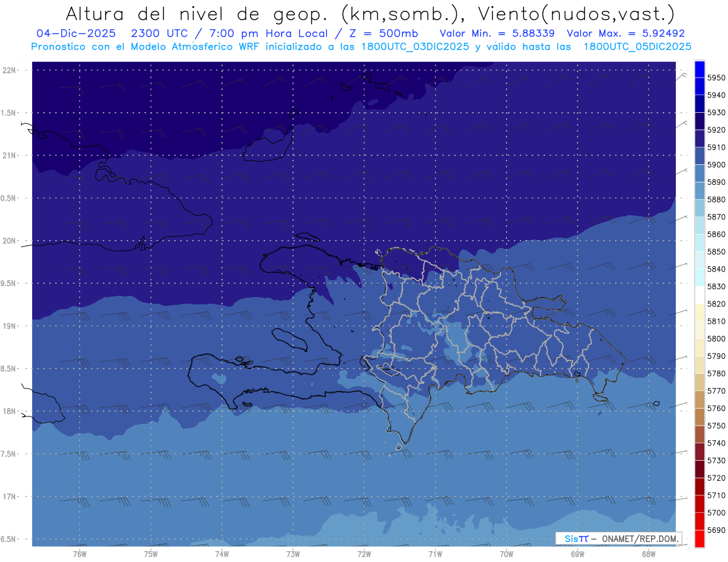
Task: Click the '21N' latitude label
Action: 10,155
